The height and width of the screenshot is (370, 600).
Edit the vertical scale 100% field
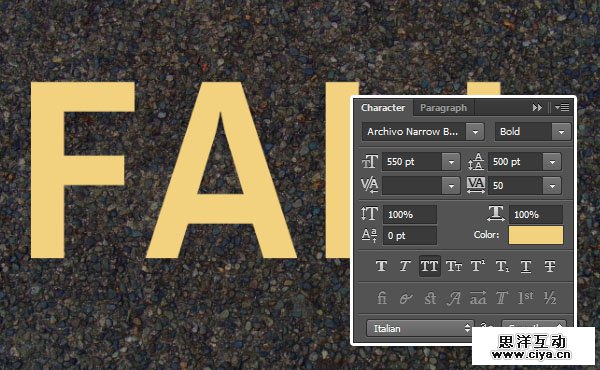409,214
